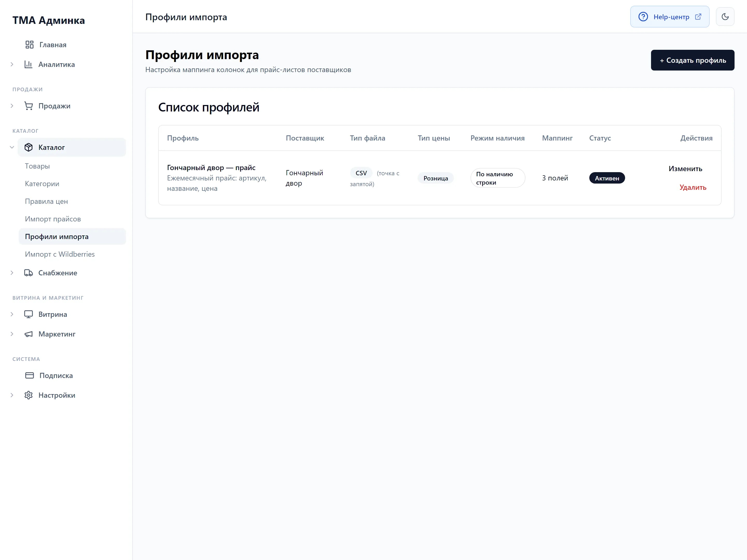Click the Создать профиль button
The width and height of the screenshot is (747, 560).
pyautogui.click(x=692, y=60)
